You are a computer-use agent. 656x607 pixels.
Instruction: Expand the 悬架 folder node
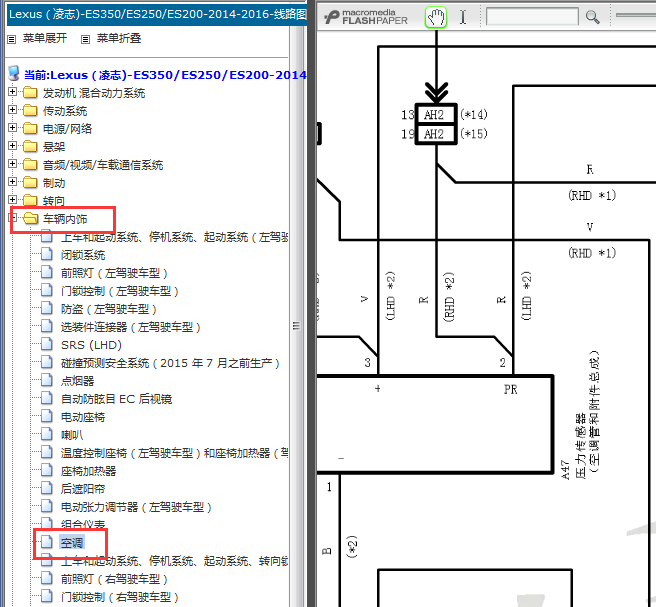[13, 146]
